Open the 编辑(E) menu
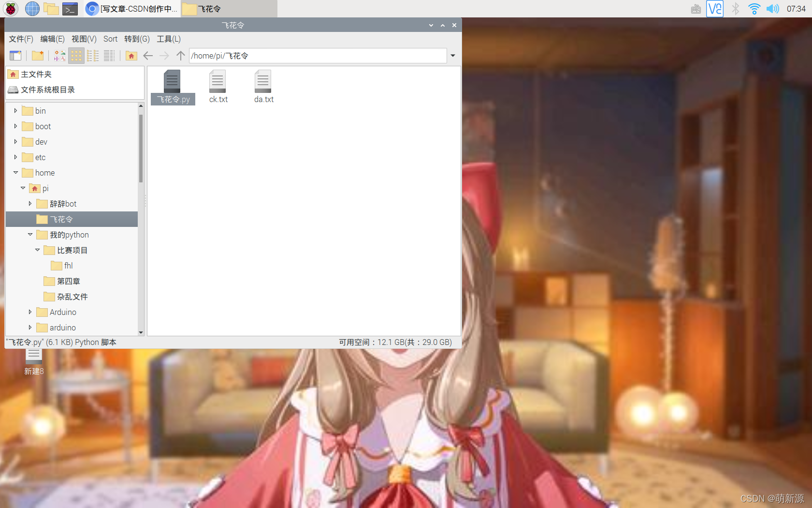This screenshot has width=812, height=508. pyautogui.click(x=52, y=39)
